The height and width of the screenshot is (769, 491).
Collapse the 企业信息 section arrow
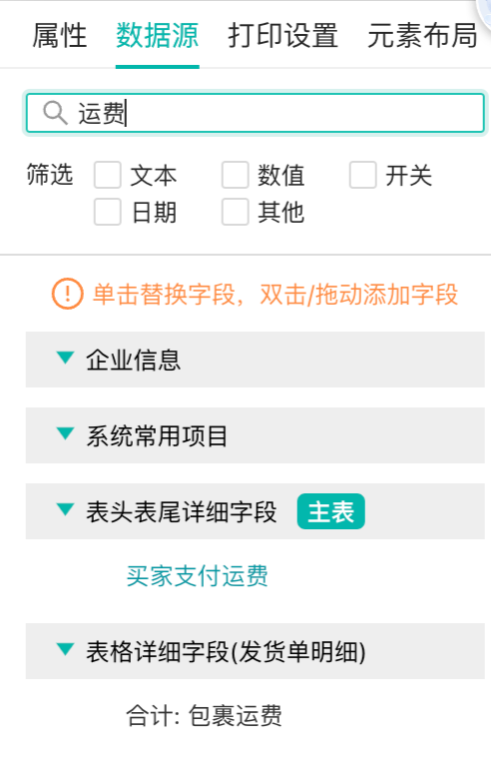(65, 358)
